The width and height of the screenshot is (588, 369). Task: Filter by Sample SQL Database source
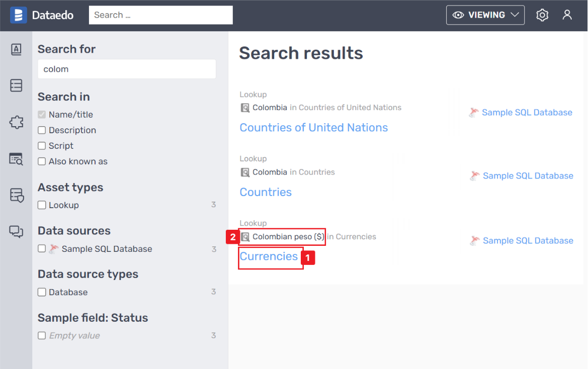point(42,249)
